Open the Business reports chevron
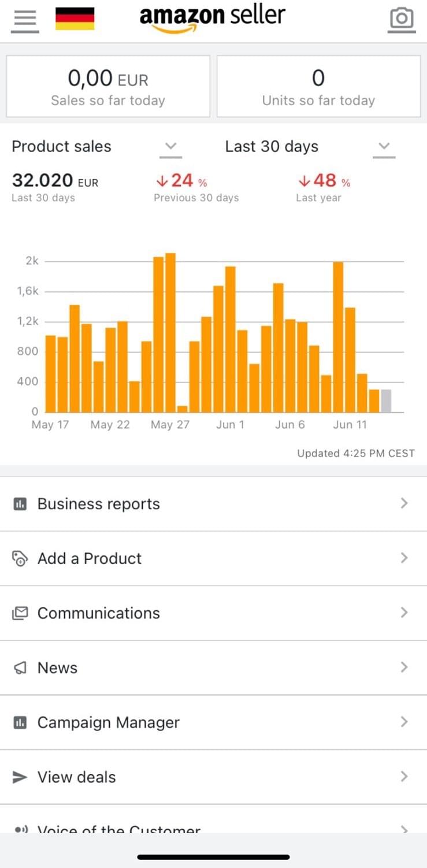Viewport: 427px width, 868px height. tap(404, 504)
